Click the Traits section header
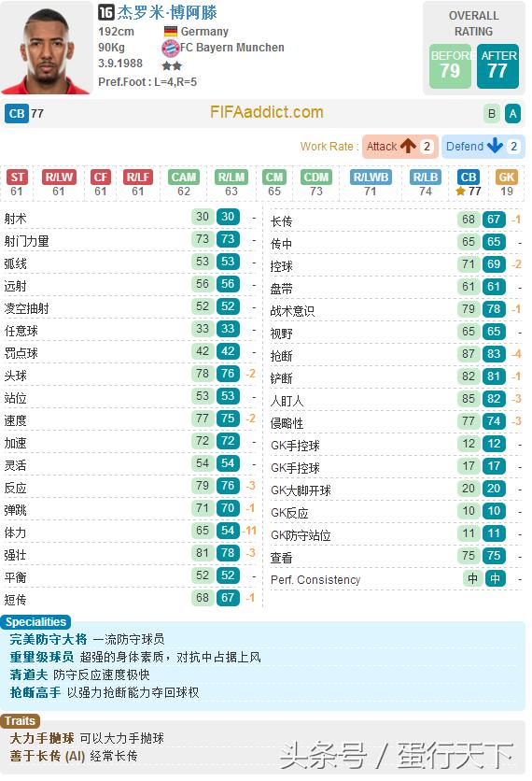The image size is (532, 781). pyautogui.click(x=20, y=720)
